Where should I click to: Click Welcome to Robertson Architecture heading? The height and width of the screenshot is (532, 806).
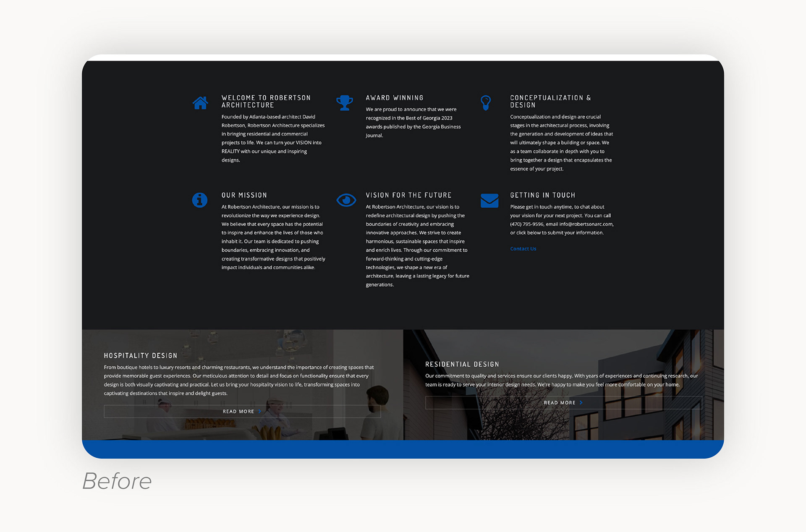tap(266, 102)
